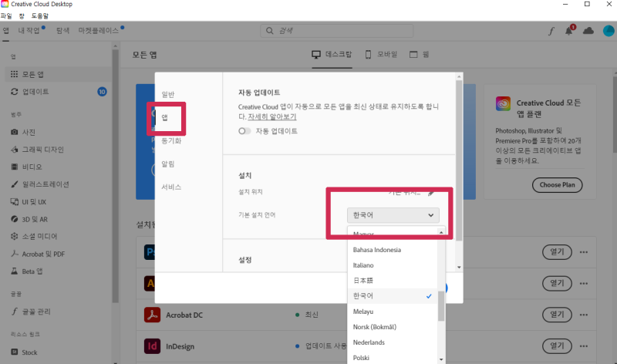The width and height of the screenshot is (617, 364).
Task: Open the 파일 menu
Action: pyautogui.click(x=6, y=16)
